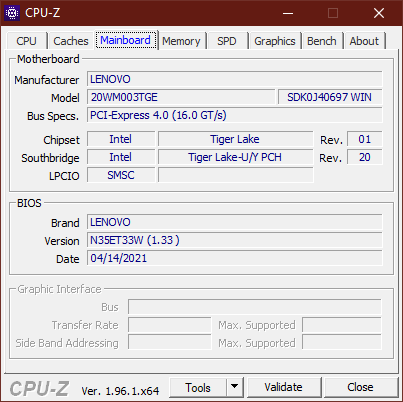
Task: Click the BIOS Version field N35ET33W
Action: pos(235,240)
